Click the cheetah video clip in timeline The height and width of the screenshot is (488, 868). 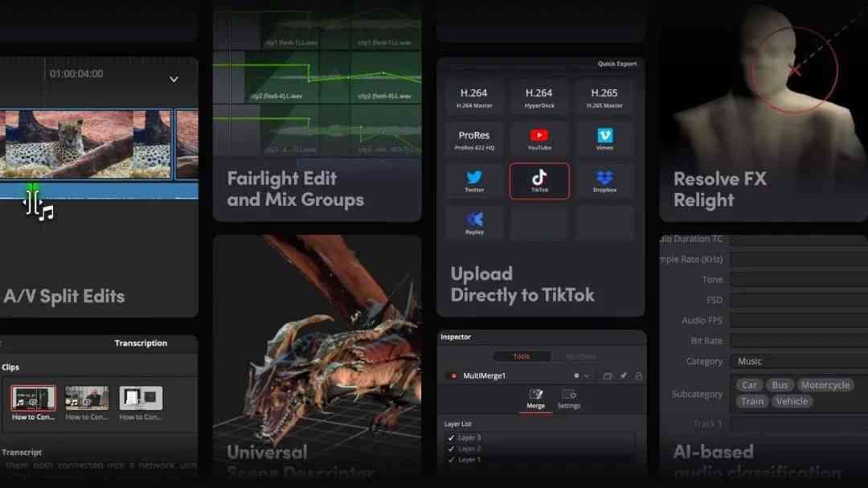click(x=86, y=144)
